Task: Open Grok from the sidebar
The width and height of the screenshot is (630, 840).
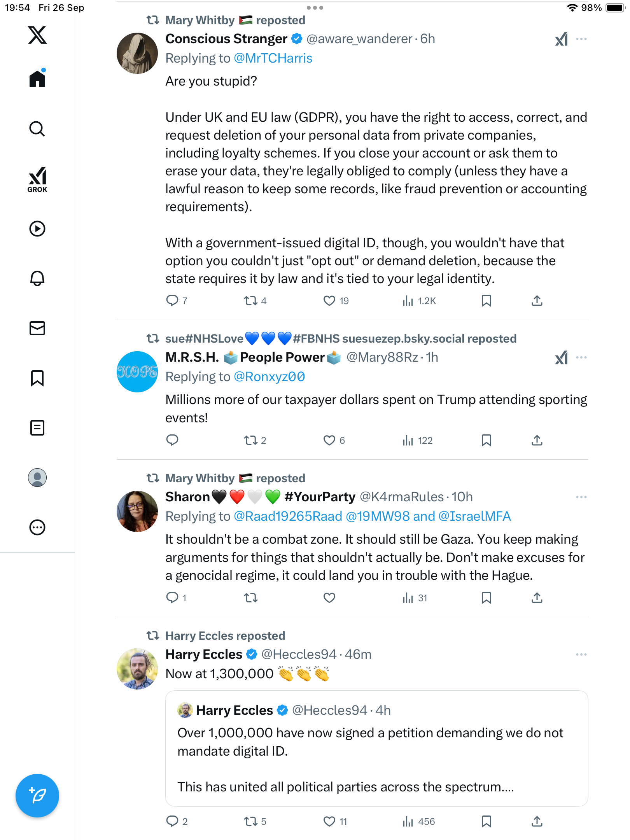Action: click(x=37, y=180)
